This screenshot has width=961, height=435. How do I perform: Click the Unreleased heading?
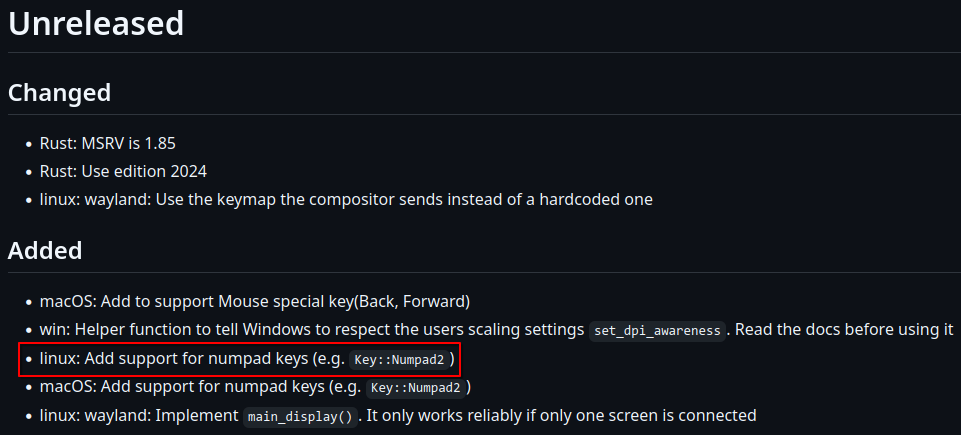coord(96,24)
